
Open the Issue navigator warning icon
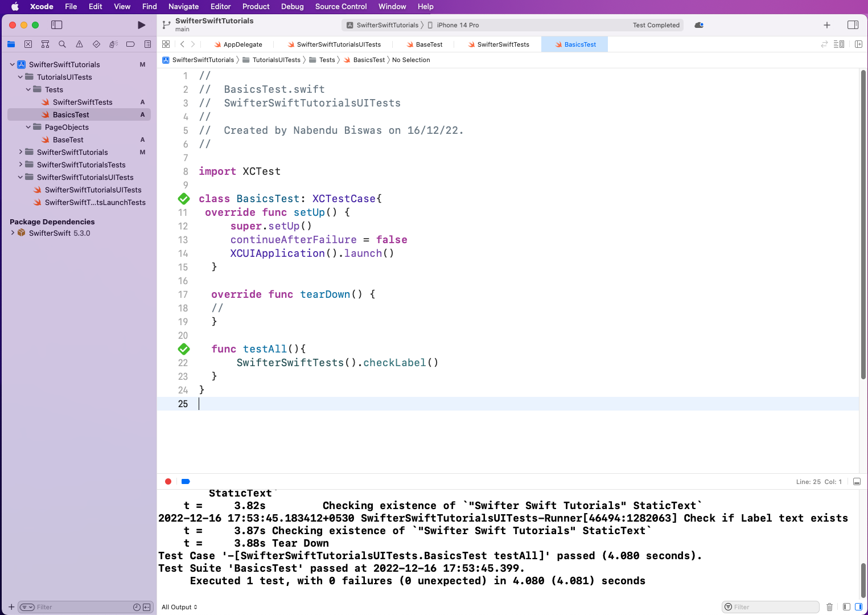pyautogui.click(x=79, y=44)
